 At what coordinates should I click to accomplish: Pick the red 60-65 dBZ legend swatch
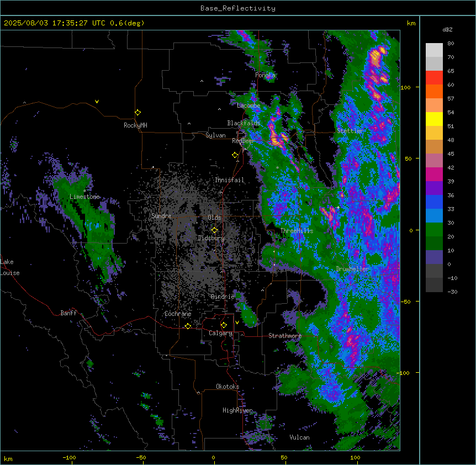tap(434, 78)
